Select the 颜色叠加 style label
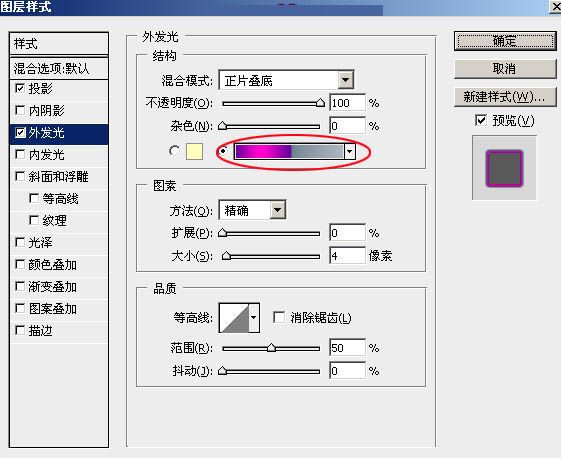 [x=53, y=264]
